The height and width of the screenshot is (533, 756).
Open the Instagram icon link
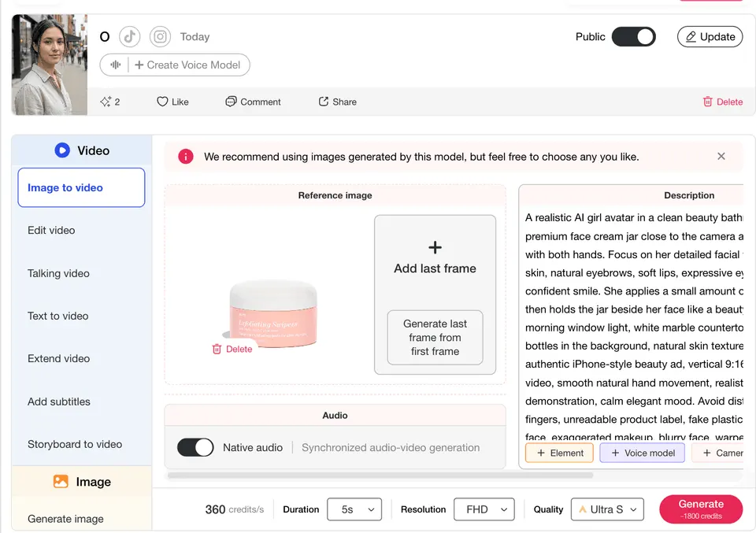tap(160, 37)
